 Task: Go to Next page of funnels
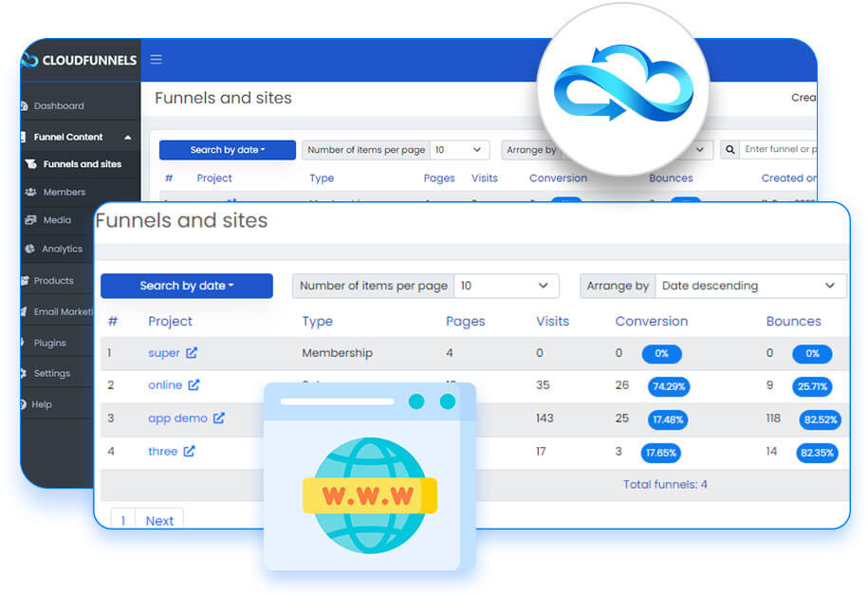pyautogui.click(x=159, y=520)
